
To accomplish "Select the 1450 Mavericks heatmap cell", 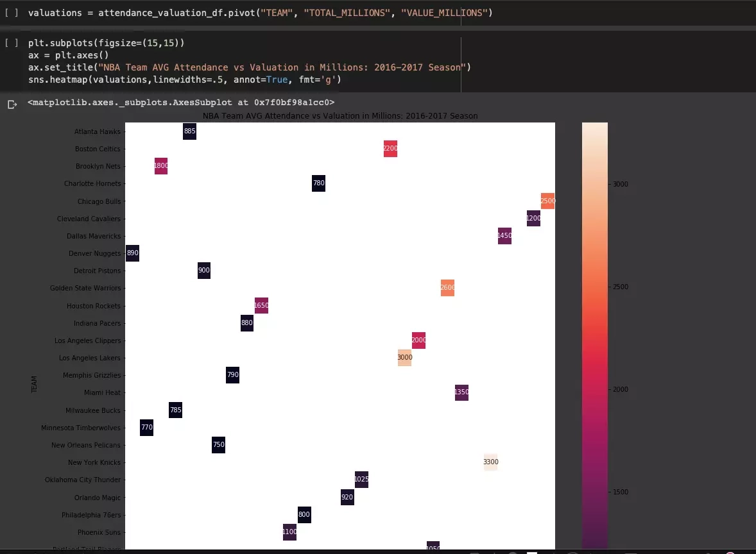I will point(504,235).
